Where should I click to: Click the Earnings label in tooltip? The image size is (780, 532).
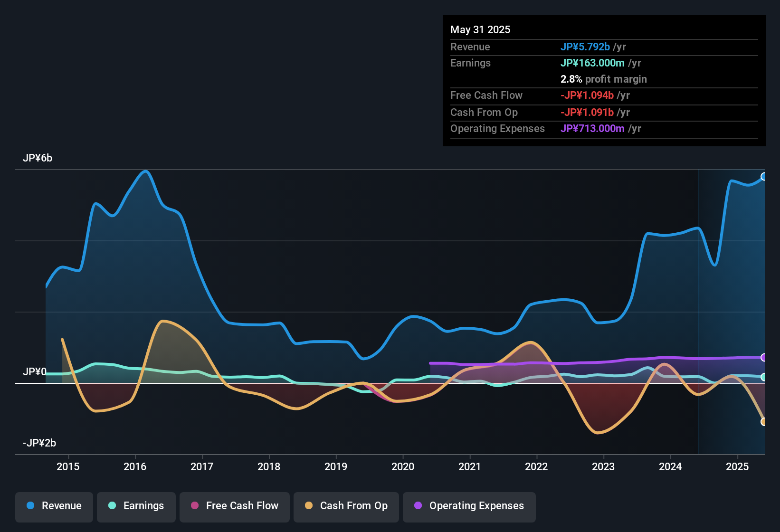click(x=470, y=63)
